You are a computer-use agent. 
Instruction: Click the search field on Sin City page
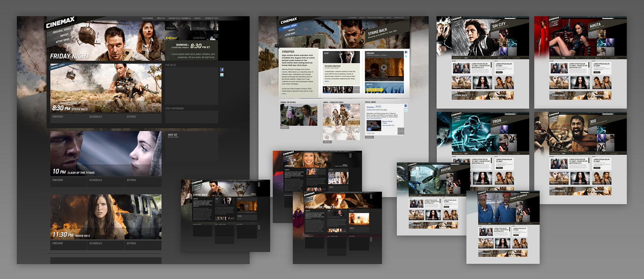(509, 19)
